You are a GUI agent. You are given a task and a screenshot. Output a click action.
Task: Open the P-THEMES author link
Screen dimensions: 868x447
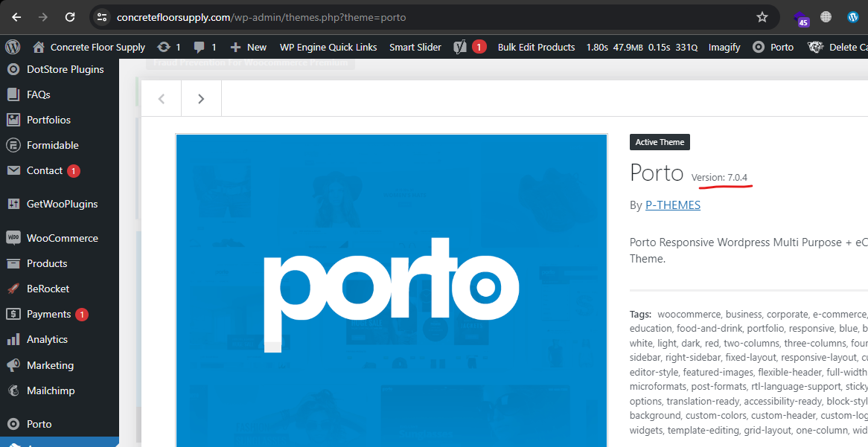[x=673, y=205]
